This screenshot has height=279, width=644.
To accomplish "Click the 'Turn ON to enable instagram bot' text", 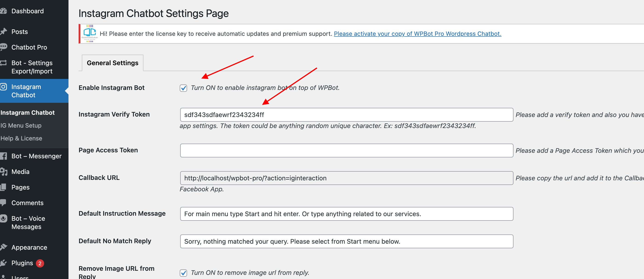I will click(265, 88).
